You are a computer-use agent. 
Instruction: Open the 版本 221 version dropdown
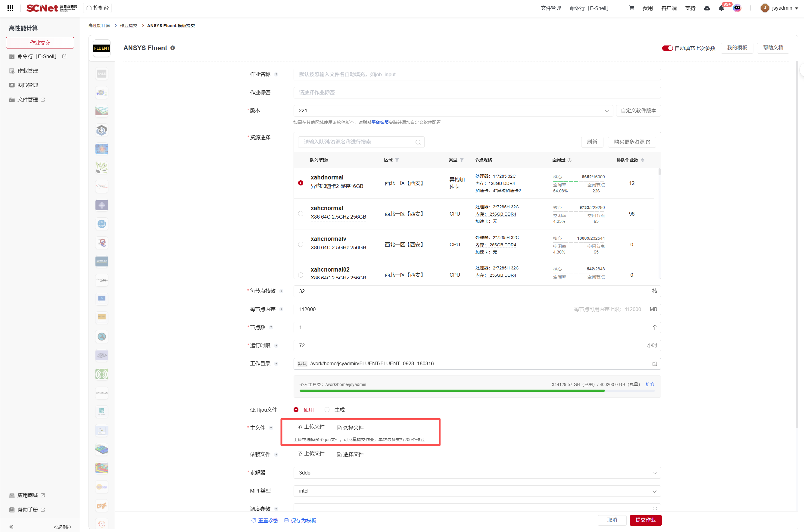(453, 110)
